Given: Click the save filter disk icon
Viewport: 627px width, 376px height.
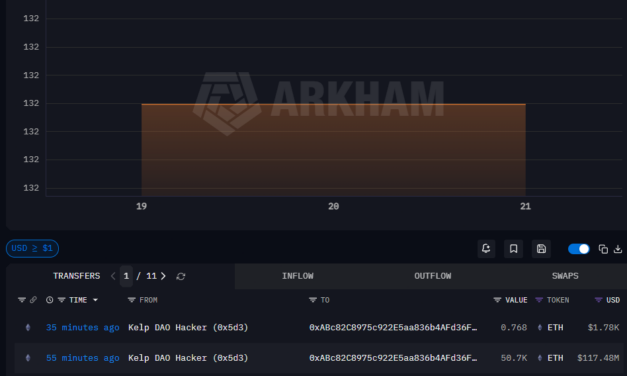Looking at the screenshot, I should [541, 249].
